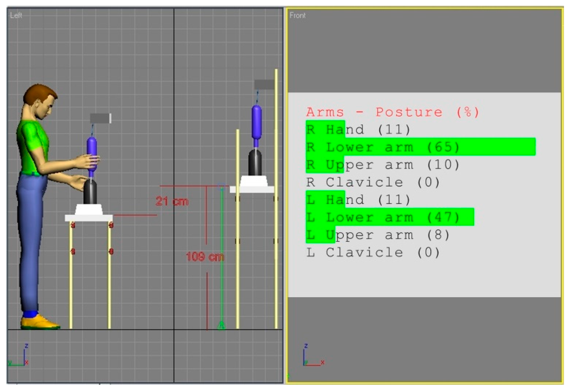Click the 109 cm dimension label
568x392 pixels.
205,257
